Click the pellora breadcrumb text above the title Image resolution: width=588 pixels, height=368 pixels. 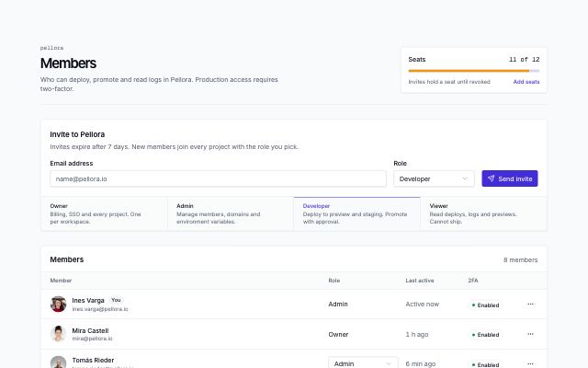click(51, 48)
